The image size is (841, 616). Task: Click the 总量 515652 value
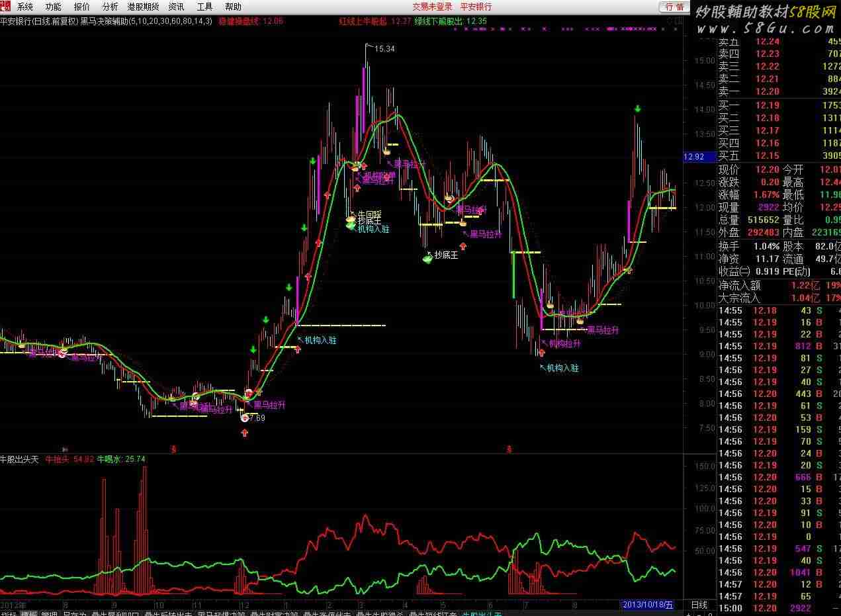click(x=763, y=220)
